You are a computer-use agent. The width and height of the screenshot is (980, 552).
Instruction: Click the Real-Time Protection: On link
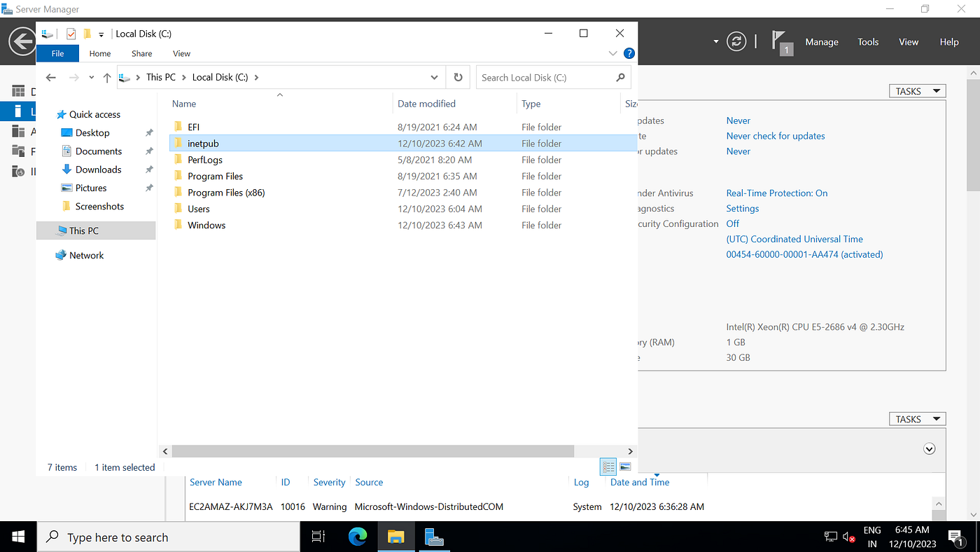click(777, 193)
